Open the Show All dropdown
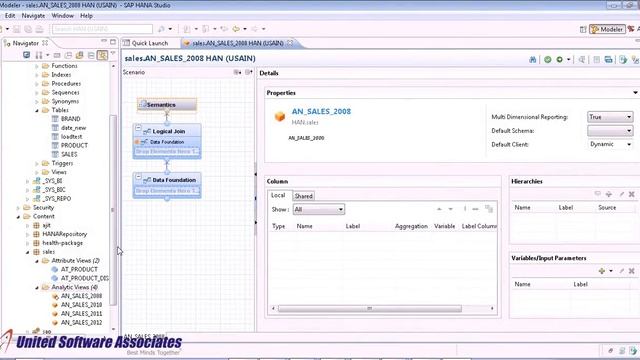The width and height of the screenshot is (640, 360). pyautogui.click(x=318, y=209)
